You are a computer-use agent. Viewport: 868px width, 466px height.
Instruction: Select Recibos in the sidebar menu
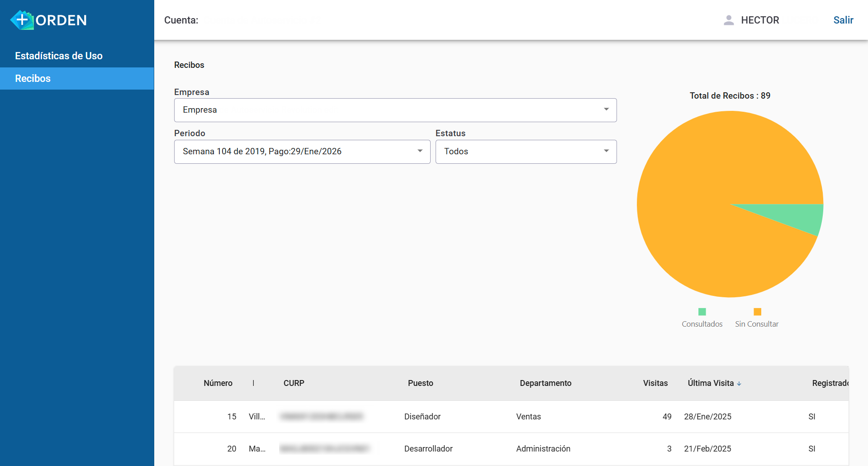click(x=33, y=78)
